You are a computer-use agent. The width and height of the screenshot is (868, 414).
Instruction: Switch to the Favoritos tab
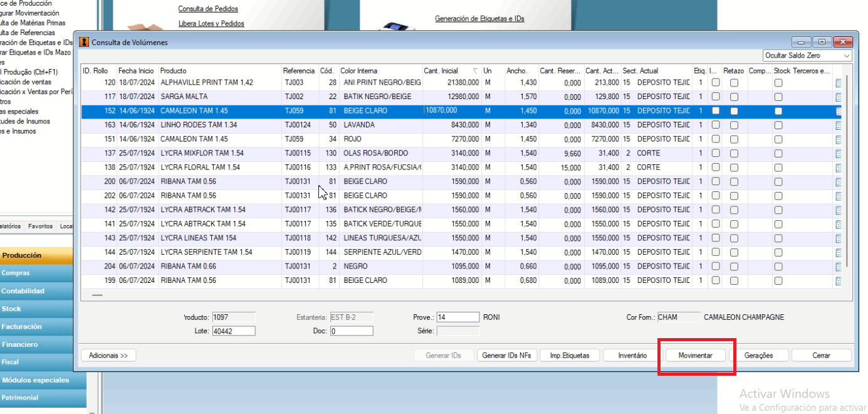point(41,226)
